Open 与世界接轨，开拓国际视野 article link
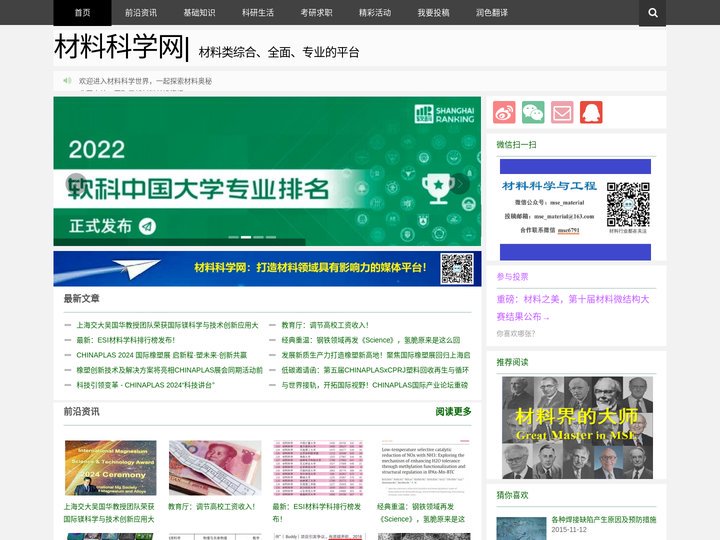 pos(374,385)
